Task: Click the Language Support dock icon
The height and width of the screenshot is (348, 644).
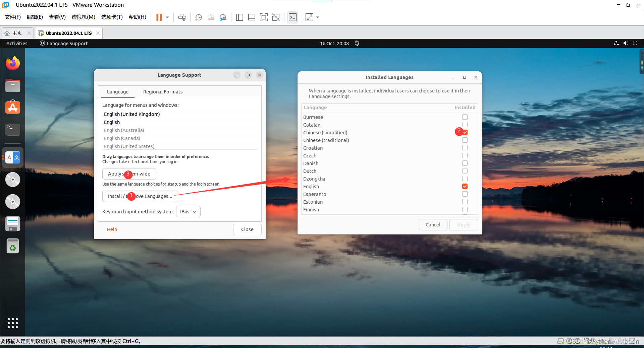Action: 13,157
